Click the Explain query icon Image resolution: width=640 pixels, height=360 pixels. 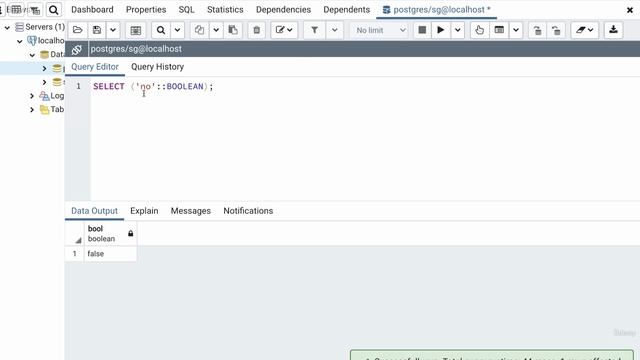point(480,30)
